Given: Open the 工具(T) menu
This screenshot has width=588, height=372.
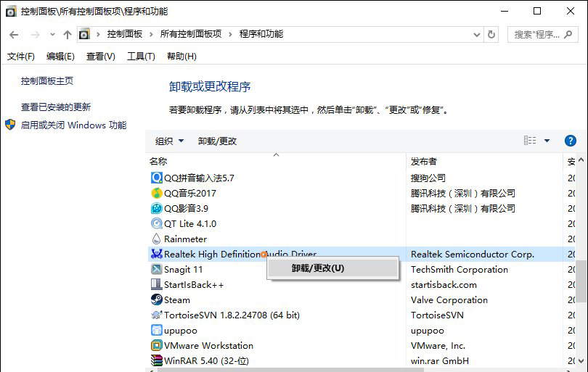Looking at the screenshot, I should point(141,57).
